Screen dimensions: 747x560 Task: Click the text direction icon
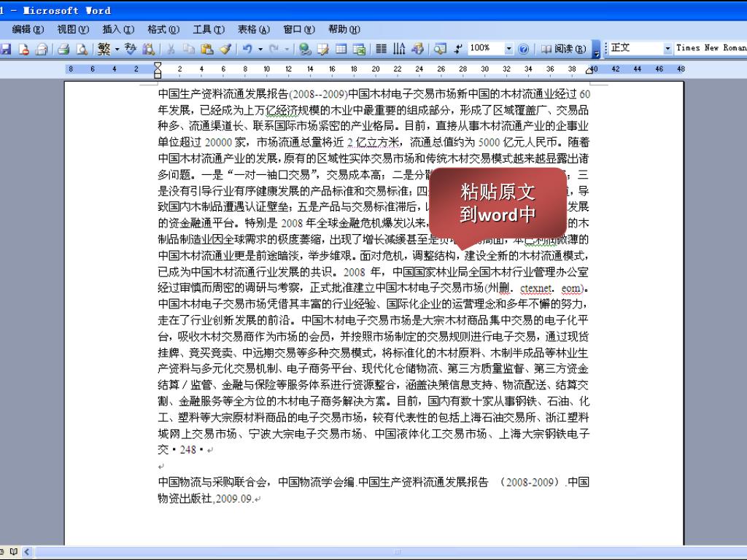(x=399, y=49)
